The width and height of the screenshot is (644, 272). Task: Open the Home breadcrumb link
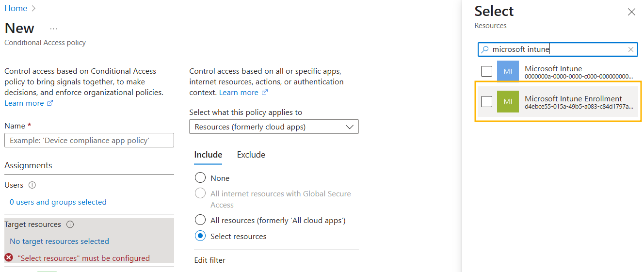[16, 8]
